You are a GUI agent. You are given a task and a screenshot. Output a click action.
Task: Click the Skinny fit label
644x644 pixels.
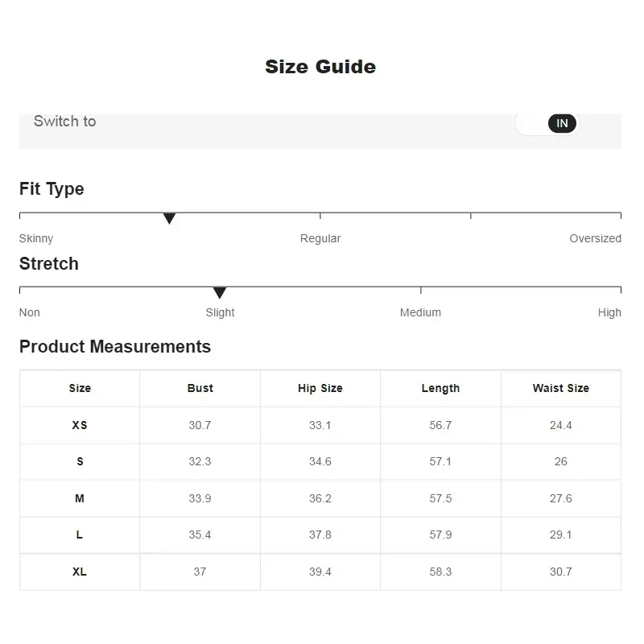(36, 238)
